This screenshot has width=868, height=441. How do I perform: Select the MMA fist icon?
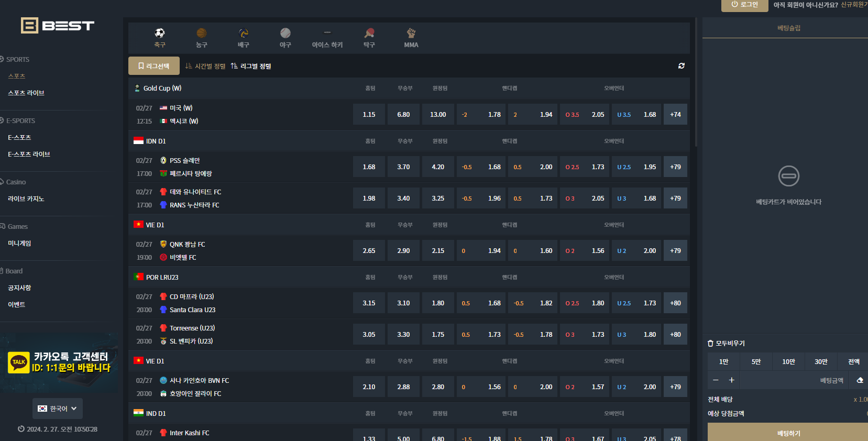click(411, 34)
